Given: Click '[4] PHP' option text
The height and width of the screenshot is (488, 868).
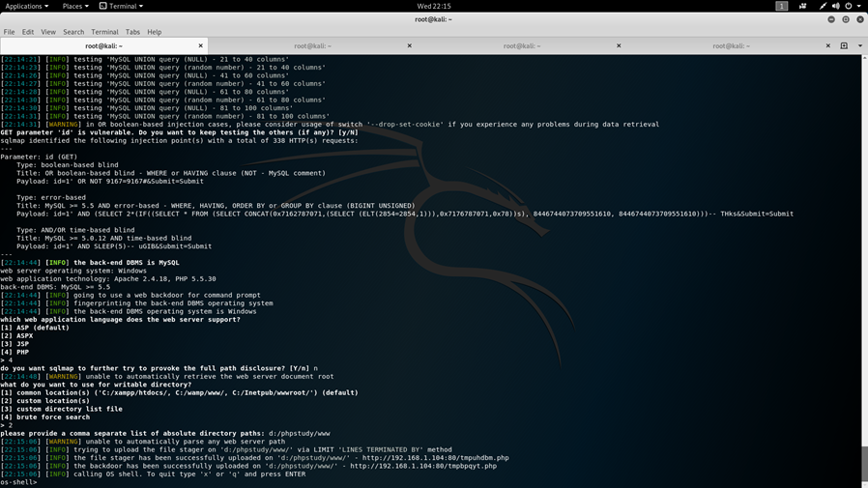Looking at the screenshot, I should click(14, 352).
